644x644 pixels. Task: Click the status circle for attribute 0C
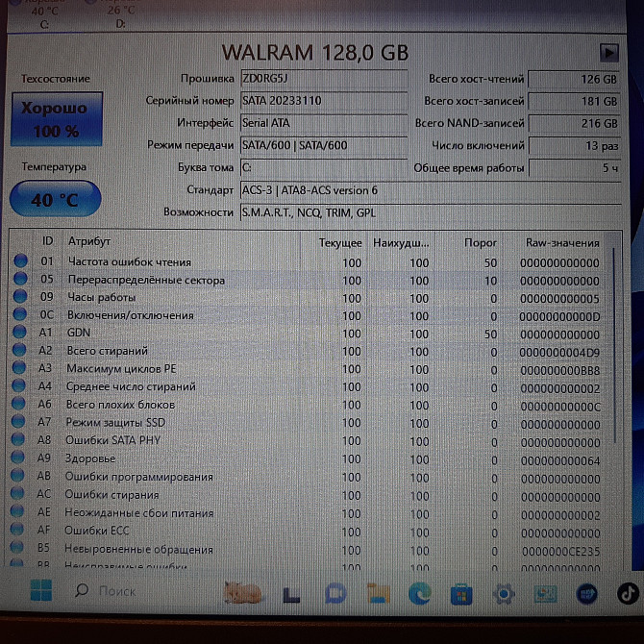20,314
